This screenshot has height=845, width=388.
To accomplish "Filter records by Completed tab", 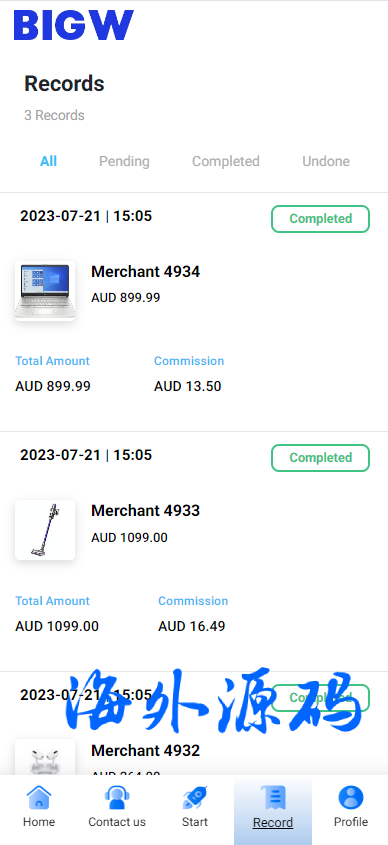I will coord(226,161).
